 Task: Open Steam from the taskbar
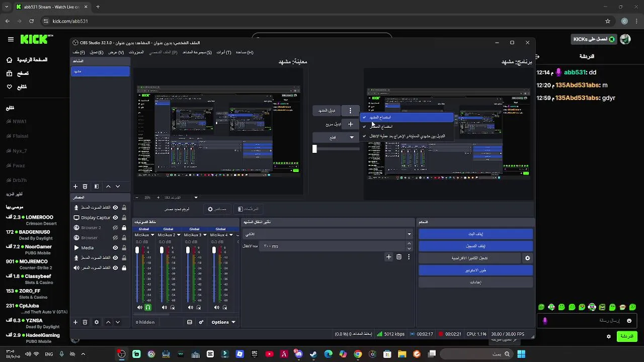click(x=313, y=354)
